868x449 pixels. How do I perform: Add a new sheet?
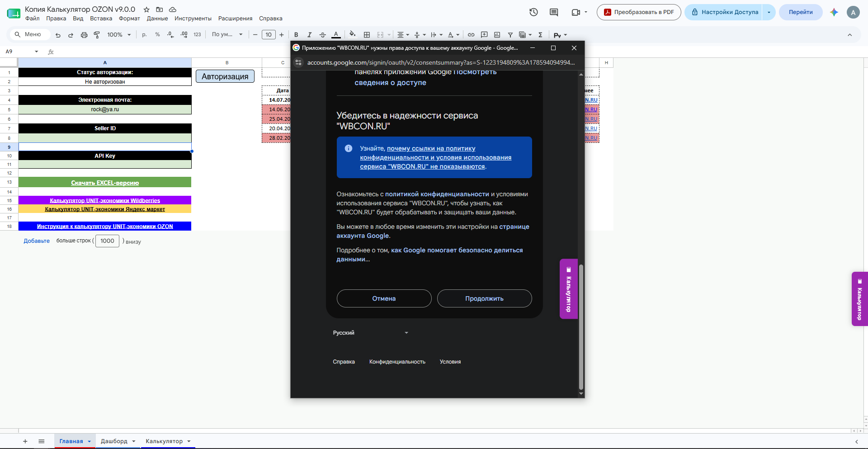pos(25,441)
